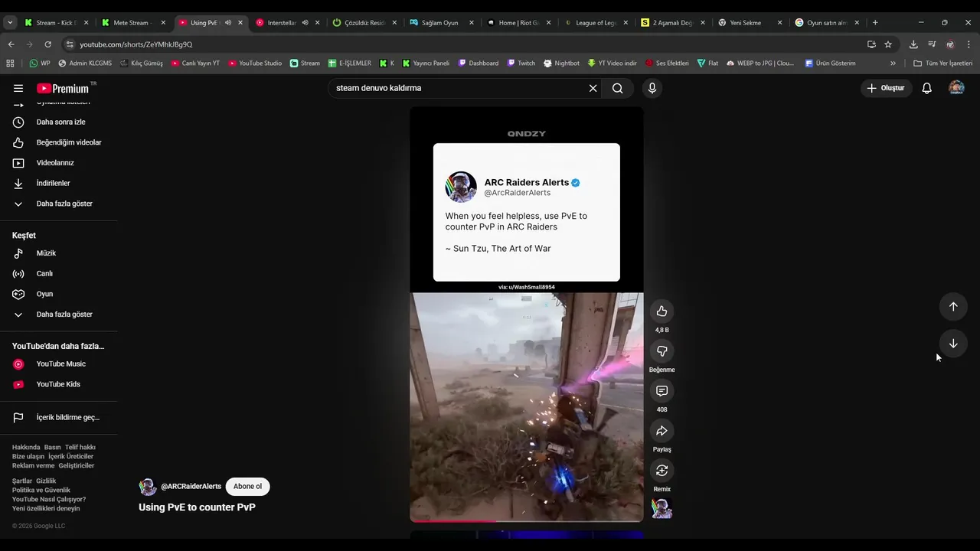
Task: Open the media controls toolbar icon
Action: [932, 44]
